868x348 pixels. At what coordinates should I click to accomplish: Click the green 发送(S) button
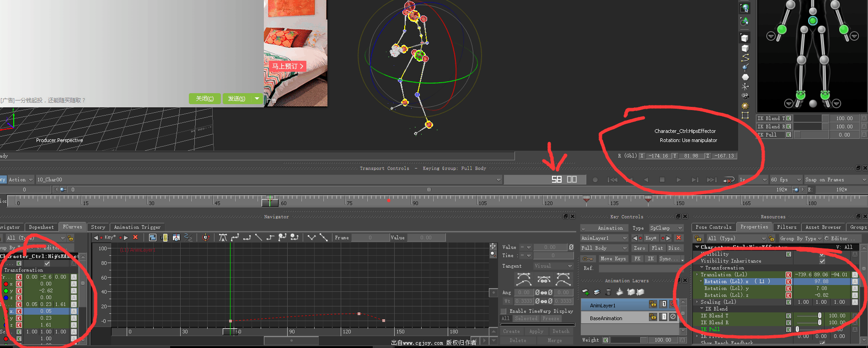[x=237, y=99]
